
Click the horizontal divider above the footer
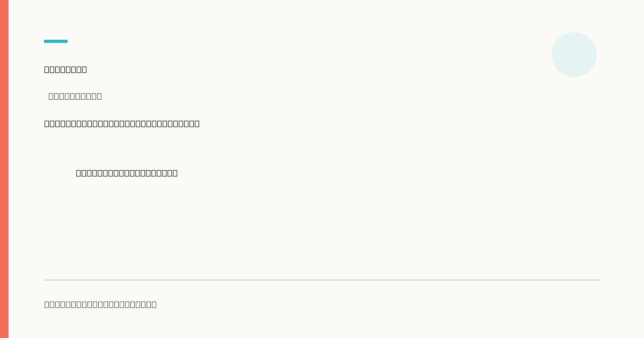pos(322,280)
